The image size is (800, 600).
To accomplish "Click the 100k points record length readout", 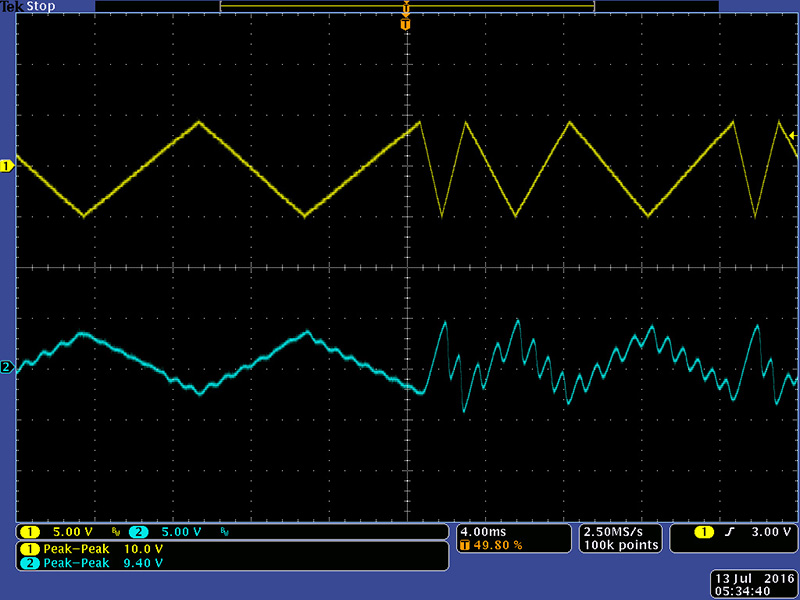I will (619, 545).
